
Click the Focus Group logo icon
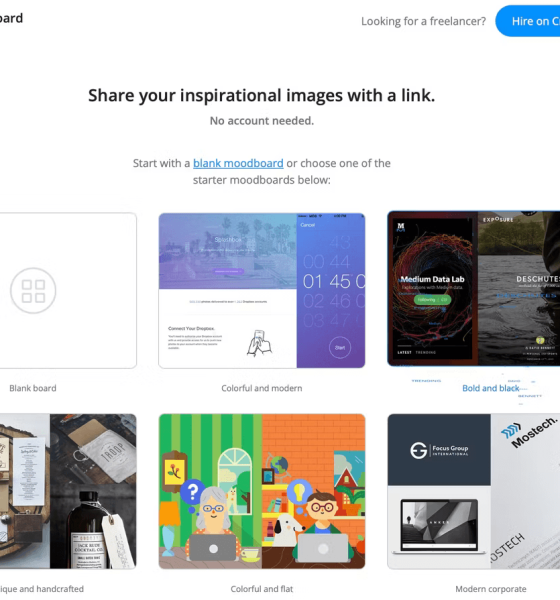pyautogui.click(x=418, y=450)
